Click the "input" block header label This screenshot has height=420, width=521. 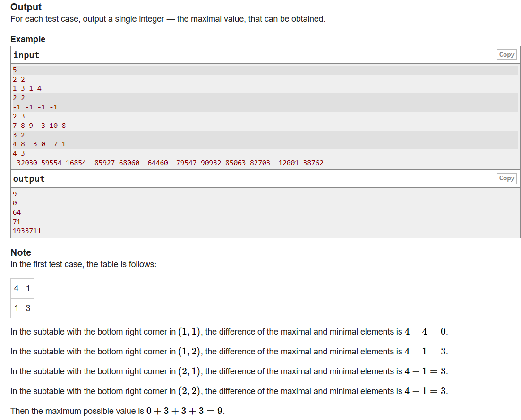[26, 55]
